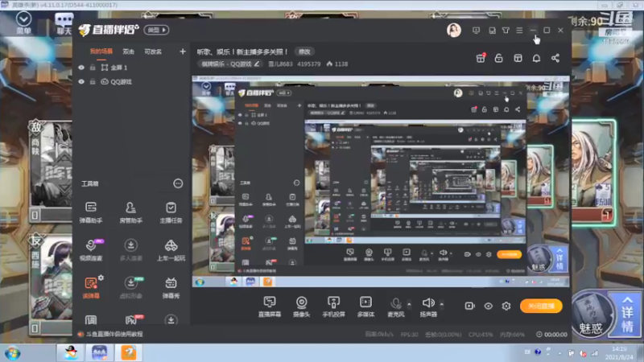Open 上车一起玩 car icon tool
The width and height of the screenshot is (644, 362).
[x=171, y=249]
